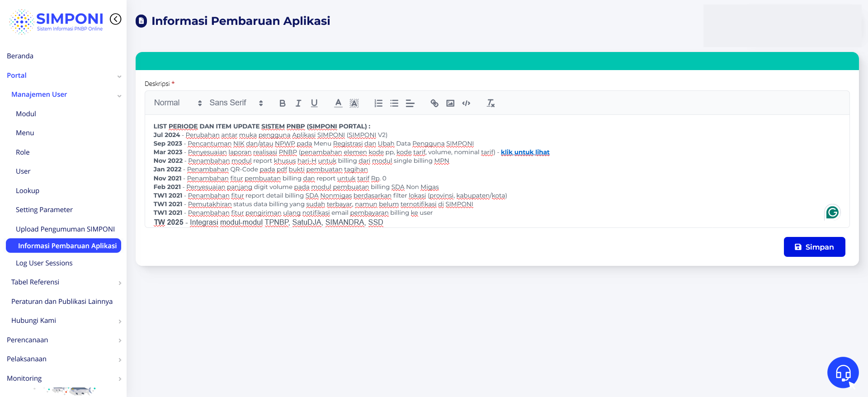The image size is (868, 397).
Task: Collapse the sidebar with the back arrow icon
Action: pyautogui.click(x=116, y=19)
